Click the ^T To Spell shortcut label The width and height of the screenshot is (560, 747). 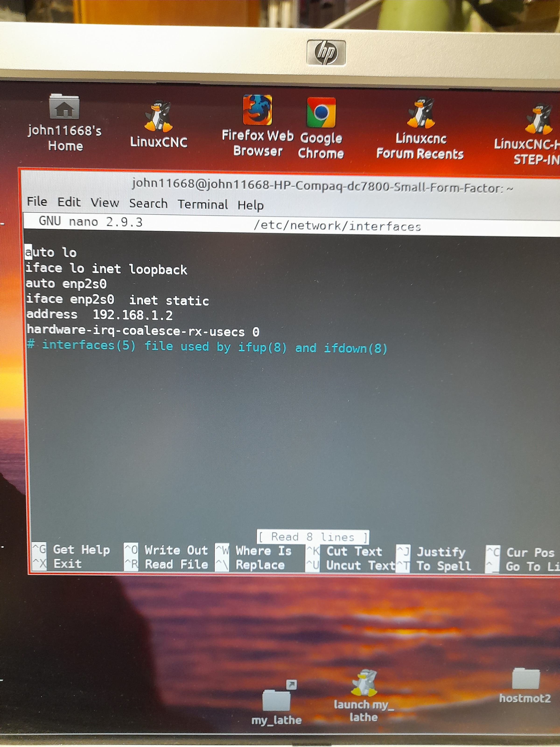point(434,566)
